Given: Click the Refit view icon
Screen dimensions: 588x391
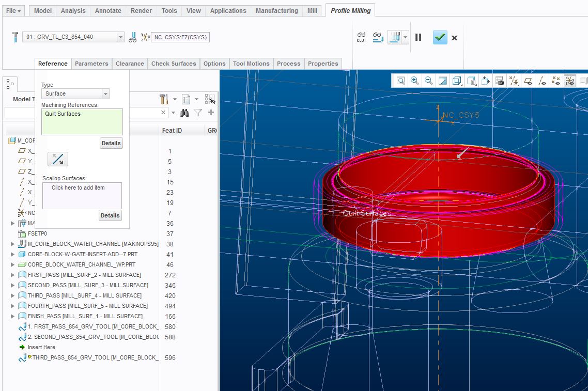Looking at the screenshot, I should pyautogui.click(x=401, y=81).
